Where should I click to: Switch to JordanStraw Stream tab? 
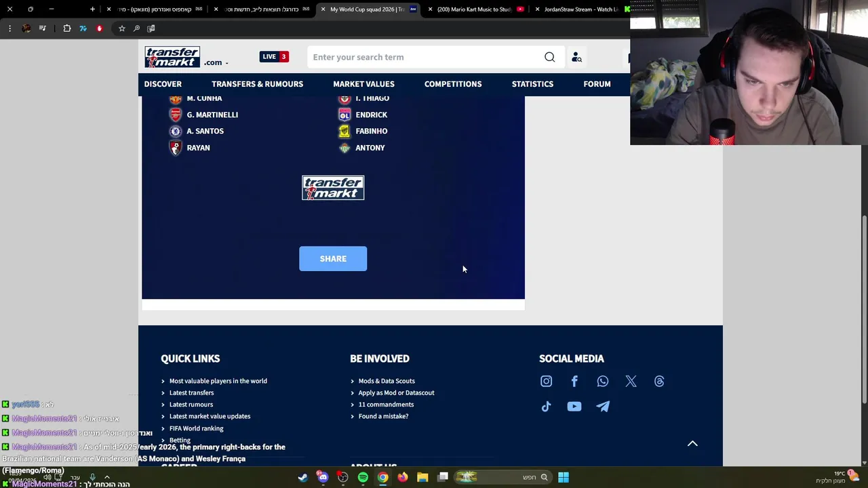(580, 9)
